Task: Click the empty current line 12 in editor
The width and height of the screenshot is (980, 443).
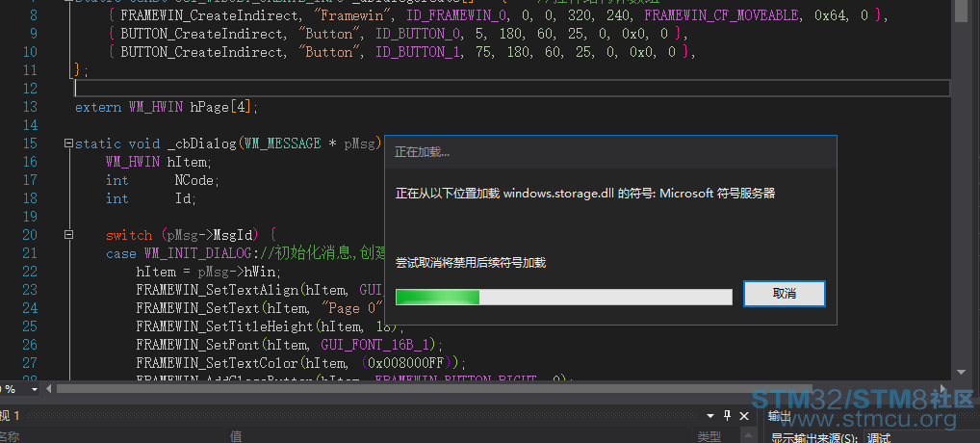Action: click(x=512, y=88)
